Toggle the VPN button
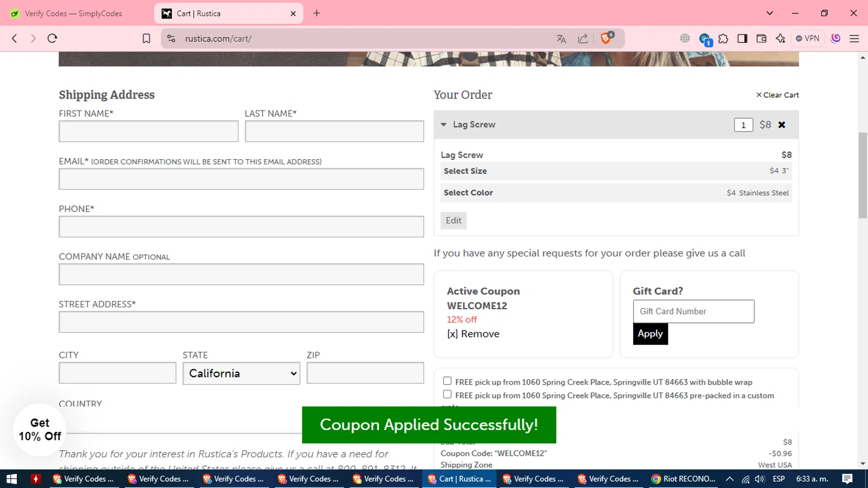868x488 pixels. click(808, 39)
